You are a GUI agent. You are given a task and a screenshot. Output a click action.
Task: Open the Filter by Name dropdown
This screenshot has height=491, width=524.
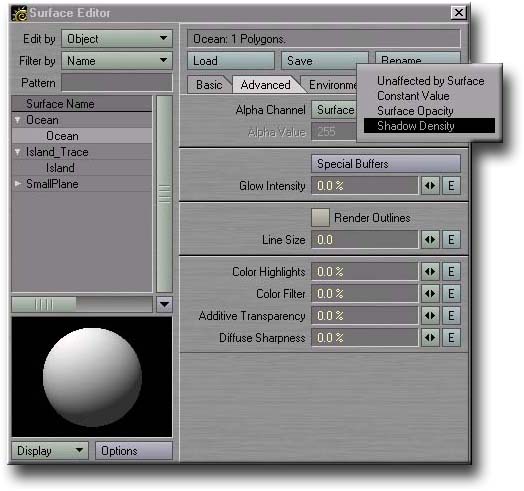(x=117, y=60)
